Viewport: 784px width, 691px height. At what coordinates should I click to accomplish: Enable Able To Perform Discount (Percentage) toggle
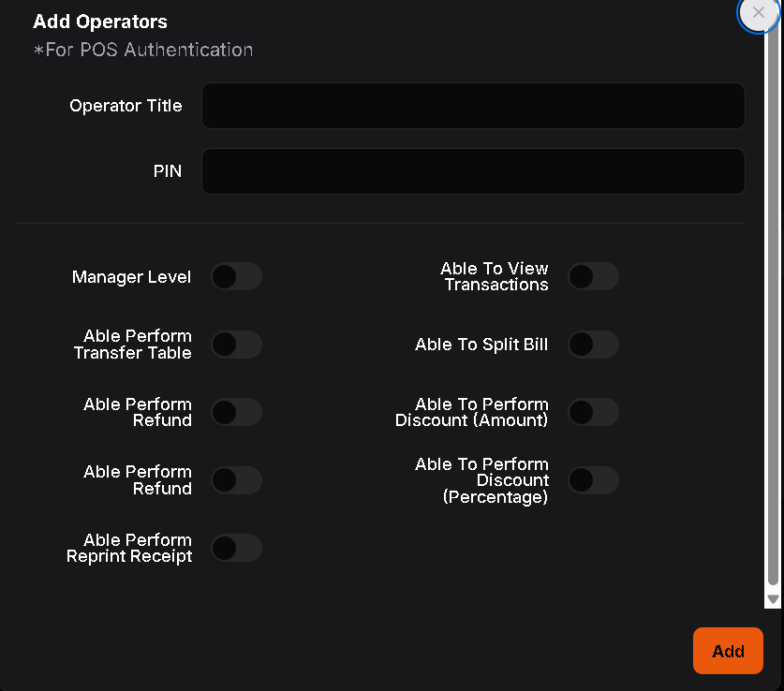pyautogui.click(x=594, y=480)
